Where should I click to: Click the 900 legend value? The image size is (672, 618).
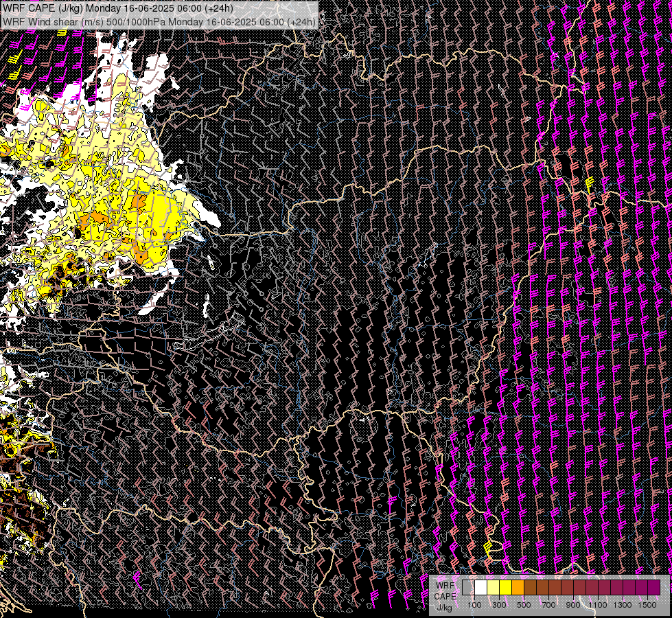click(573, 605)
